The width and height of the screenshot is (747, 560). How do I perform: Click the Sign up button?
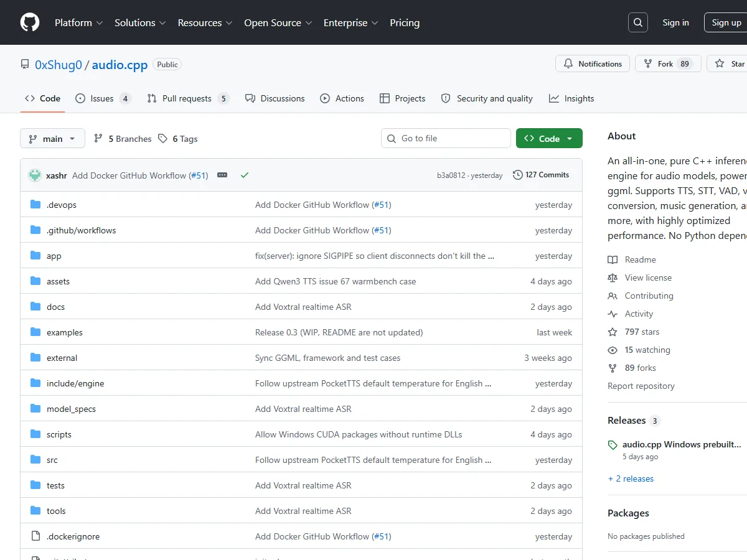click(726, 22)
